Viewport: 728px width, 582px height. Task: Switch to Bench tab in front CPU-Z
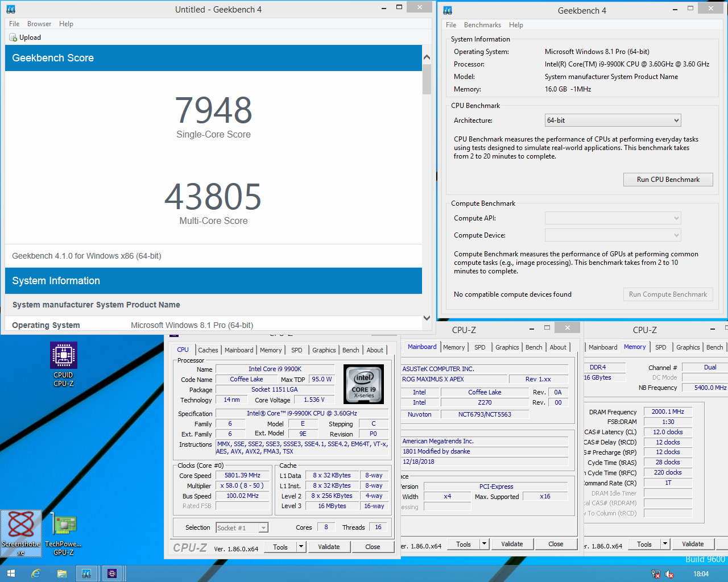point(351,350)
